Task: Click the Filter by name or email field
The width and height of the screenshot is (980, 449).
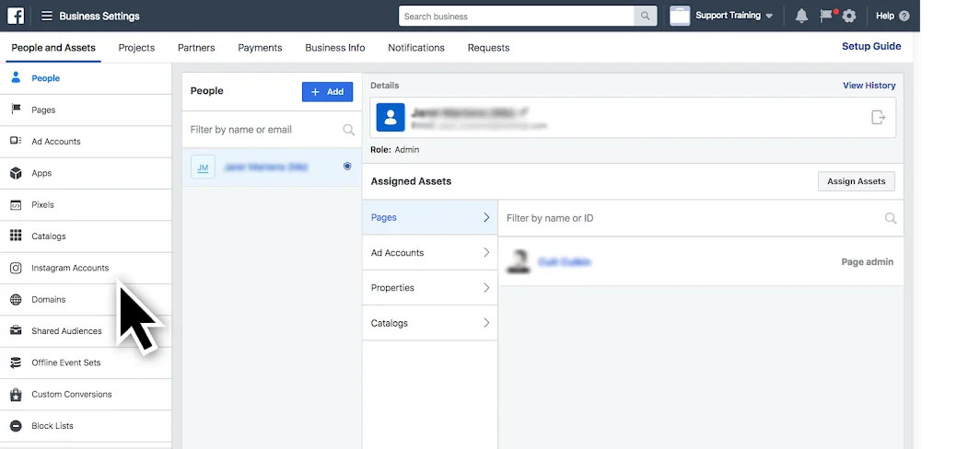Action: tap(272, 130)
